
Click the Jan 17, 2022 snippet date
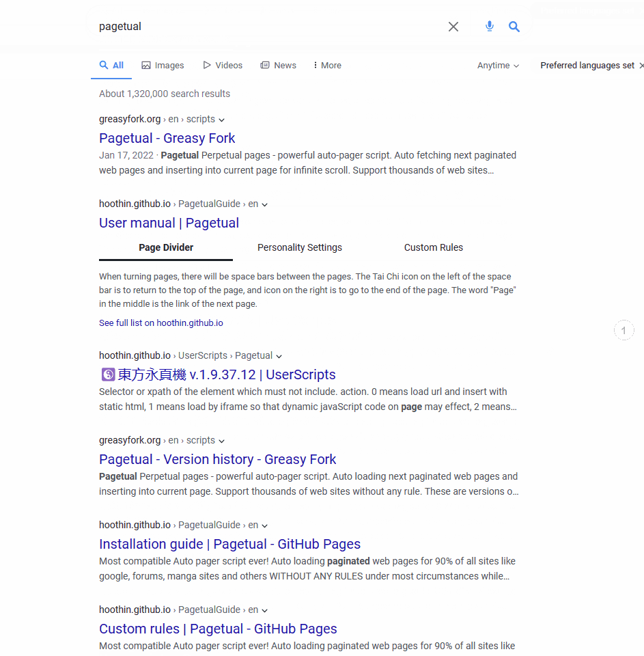coord(126,155)
